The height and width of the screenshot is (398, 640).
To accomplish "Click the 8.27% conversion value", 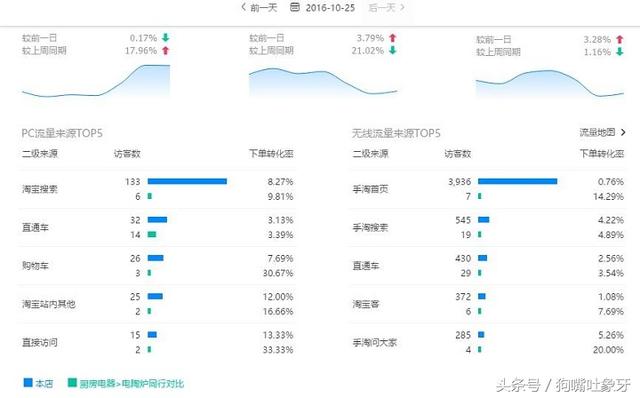I will pyautogui.click(x=280, y=182).
